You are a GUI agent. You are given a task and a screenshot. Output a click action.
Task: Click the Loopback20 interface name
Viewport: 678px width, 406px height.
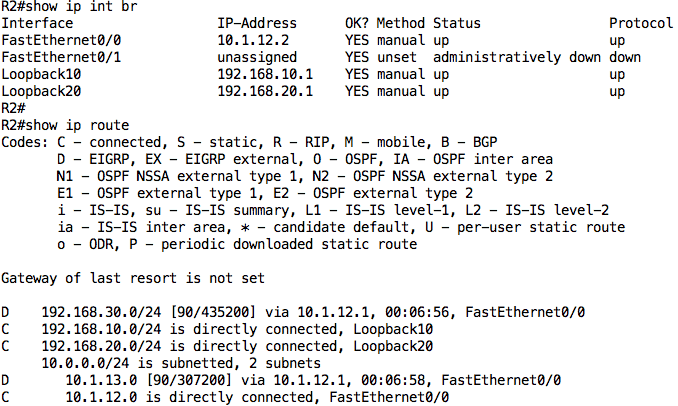coord(41,91)
